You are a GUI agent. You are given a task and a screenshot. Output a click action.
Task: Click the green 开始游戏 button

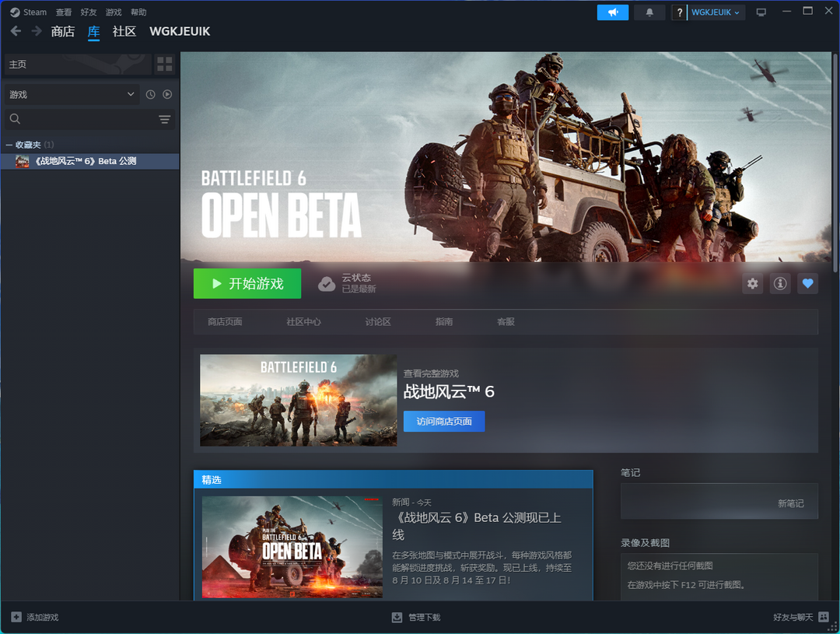coord(247,283)
